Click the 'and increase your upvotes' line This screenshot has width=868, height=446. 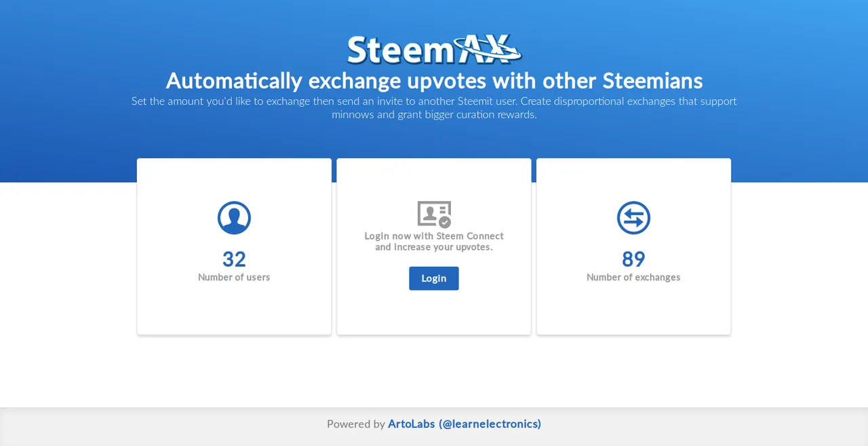pos(434,247)
